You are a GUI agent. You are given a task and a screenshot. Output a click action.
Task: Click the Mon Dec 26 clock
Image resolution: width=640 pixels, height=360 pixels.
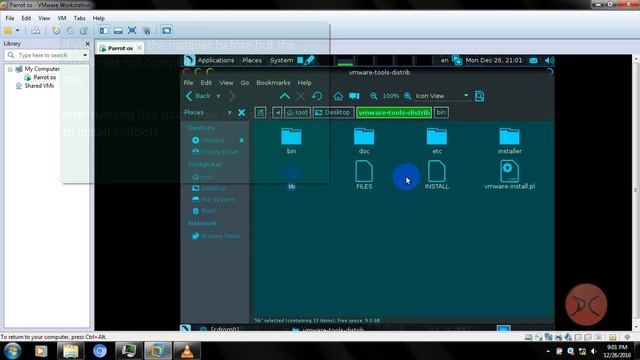[x=493, y=60]
